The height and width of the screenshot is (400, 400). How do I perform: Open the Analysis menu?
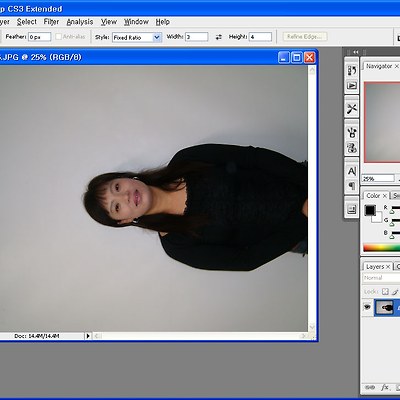[80, 22]
